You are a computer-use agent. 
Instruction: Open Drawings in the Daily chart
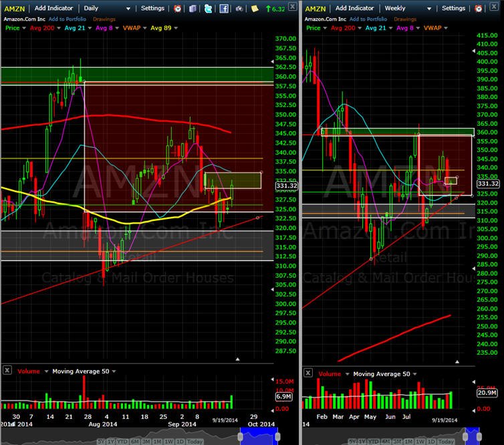(104, 19)
